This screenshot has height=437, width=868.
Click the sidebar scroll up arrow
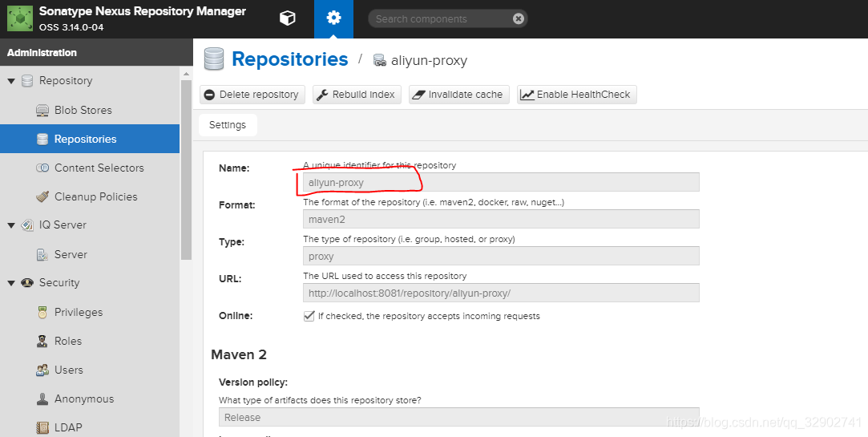[x=186, y=73]
